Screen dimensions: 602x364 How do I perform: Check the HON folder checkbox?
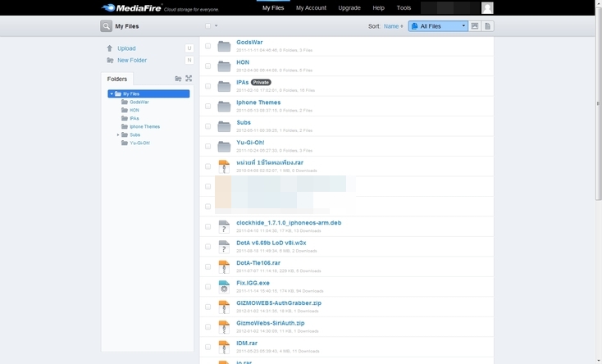pos(208,66)
